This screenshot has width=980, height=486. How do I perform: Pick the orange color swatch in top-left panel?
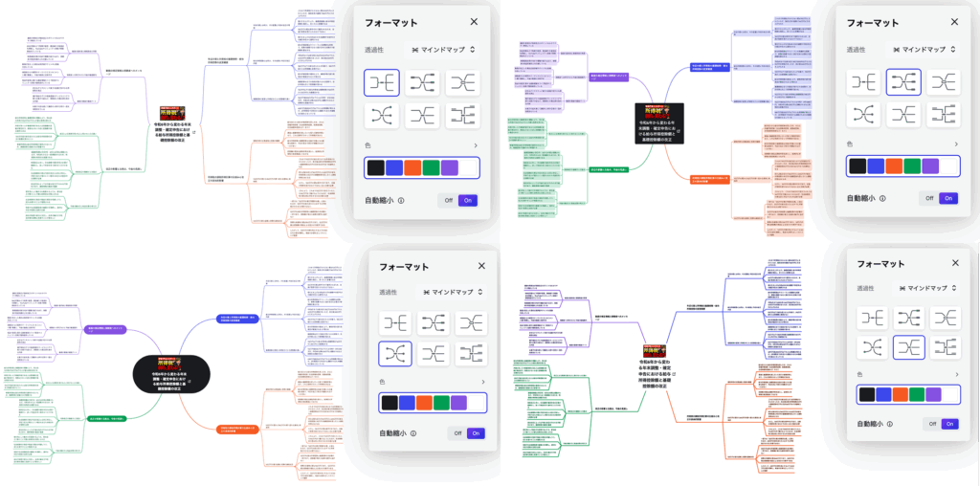click(x=413, y=167)
